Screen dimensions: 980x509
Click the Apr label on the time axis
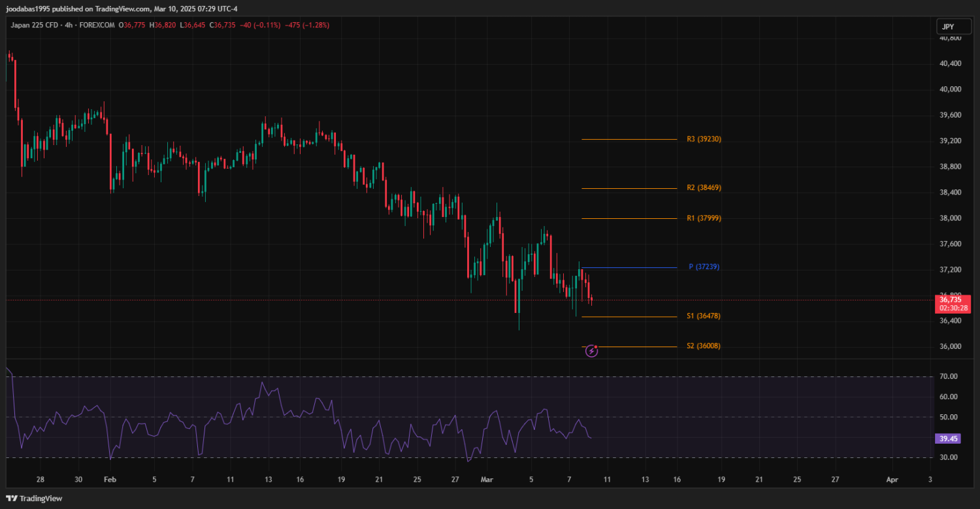[892, 480]
